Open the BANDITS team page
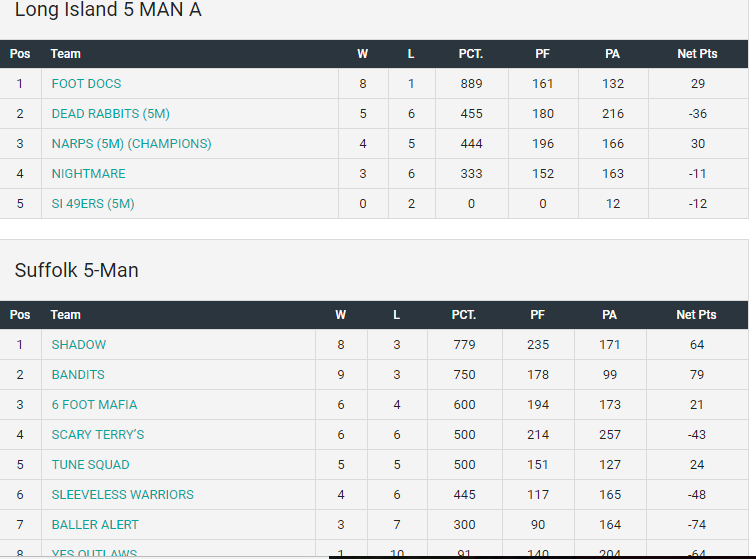Screen dimensions: 756x559 click(x=78, y=375)
